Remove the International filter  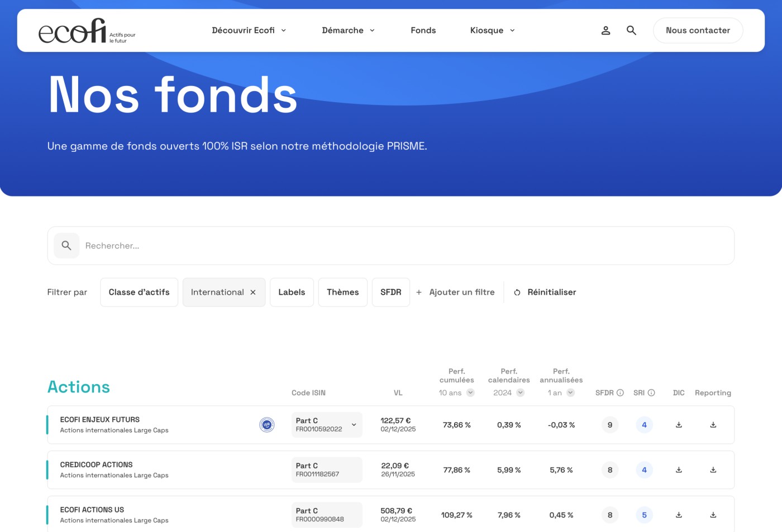[253, 292]
